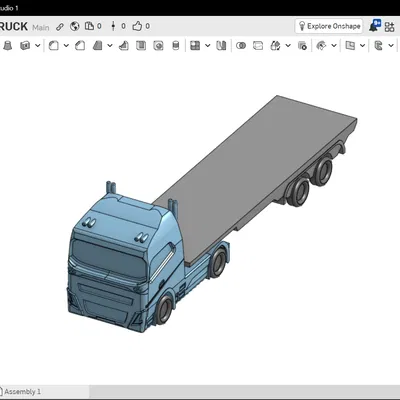Open the notifications bell
The width and height of the screenshot is (400, 400).
pyautogui.click(x=375, y=26)
